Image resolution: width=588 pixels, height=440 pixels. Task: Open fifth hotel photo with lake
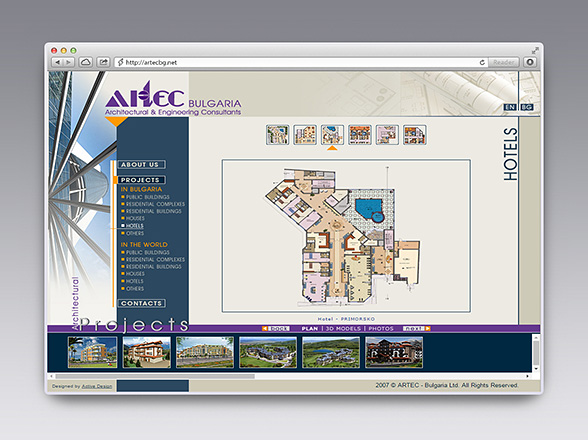click(x=331, y=352)
